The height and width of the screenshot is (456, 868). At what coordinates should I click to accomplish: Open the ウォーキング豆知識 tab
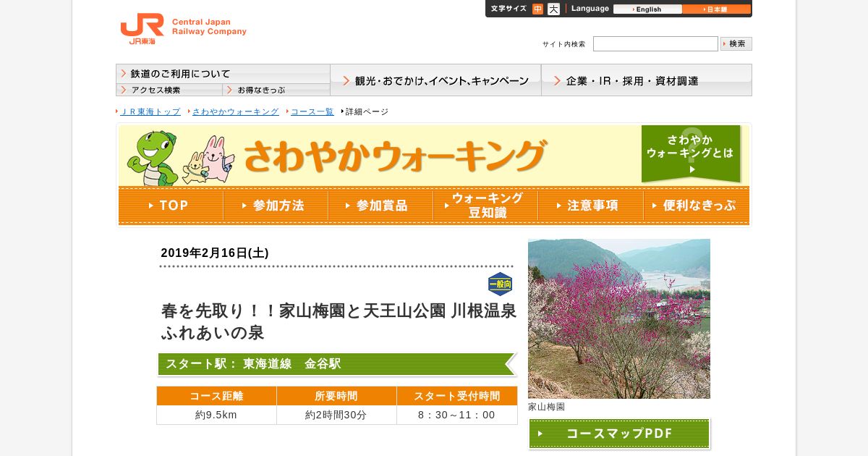485,206
